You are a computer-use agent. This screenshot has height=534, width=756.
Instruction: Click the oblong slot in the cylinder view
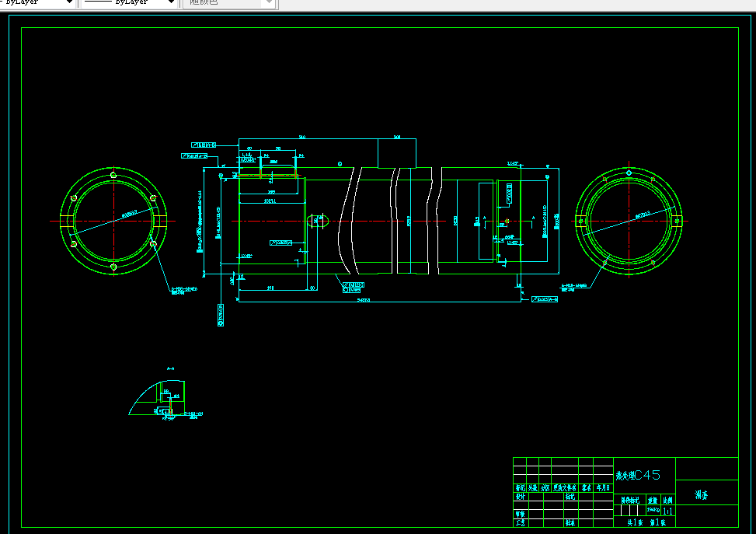[x=319, y=221]
